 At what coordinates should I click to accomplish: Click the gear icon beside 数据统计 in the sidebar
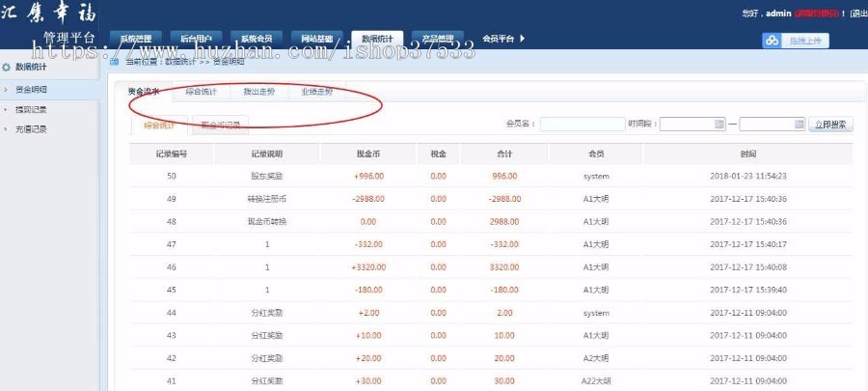(7, 67)
